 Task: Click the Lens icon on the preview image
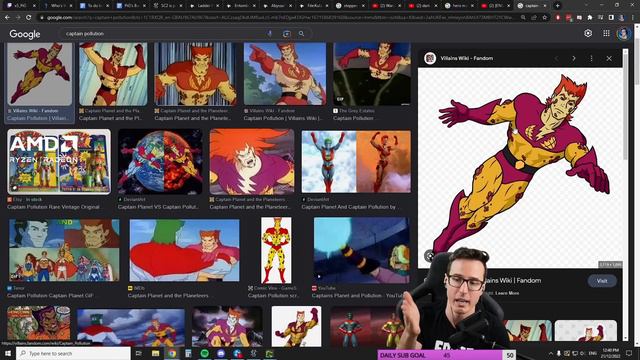coord(429,256)
